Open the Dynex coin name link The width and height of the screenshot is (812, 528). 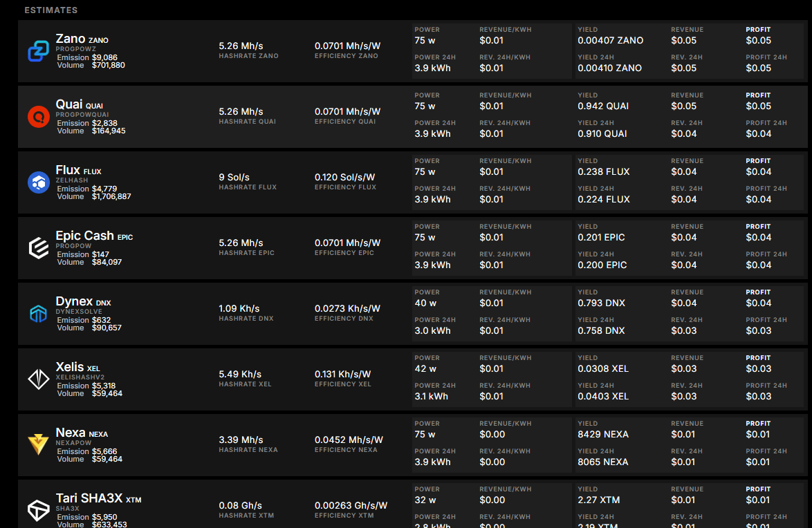(x=74, y=301)
